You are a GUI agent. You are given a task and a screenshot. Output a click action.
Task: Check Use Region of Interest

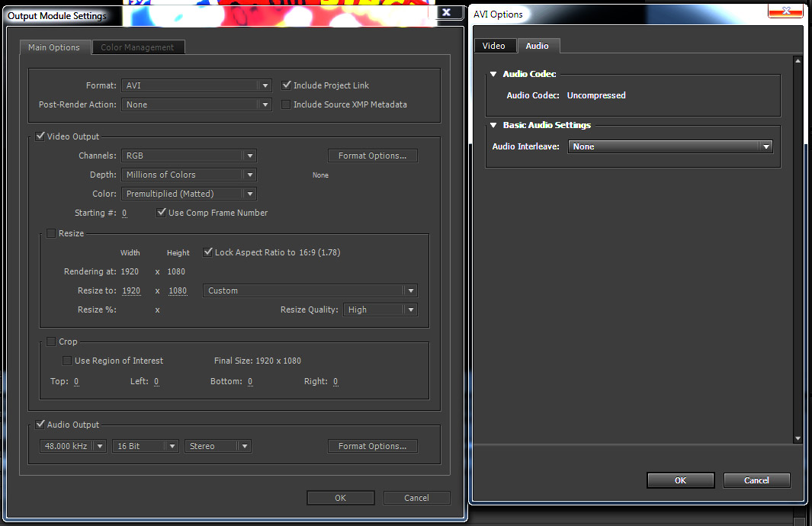(x=67, y=361)
